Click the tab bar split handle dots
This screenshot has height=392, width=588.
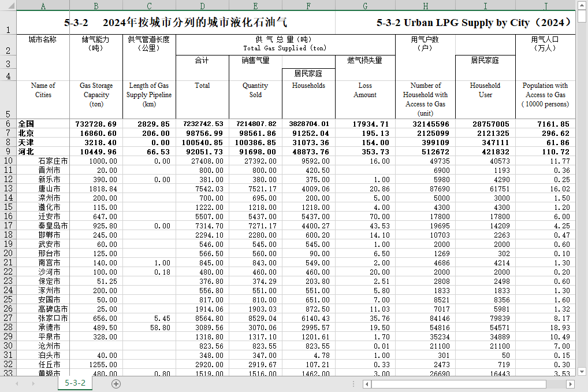click(x=353, y=384)
